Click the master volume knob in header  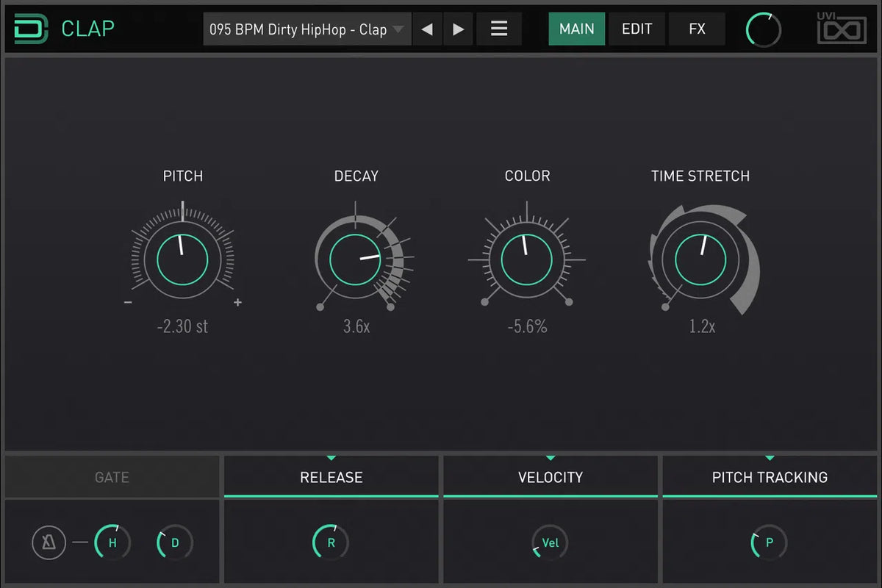[x=763, y=30]
